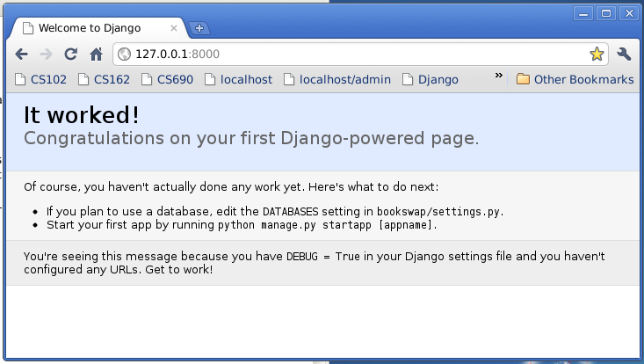Screen dimensions: 644x364
Task: Open the localhost bookmark
Action: (x=239, y=79)
